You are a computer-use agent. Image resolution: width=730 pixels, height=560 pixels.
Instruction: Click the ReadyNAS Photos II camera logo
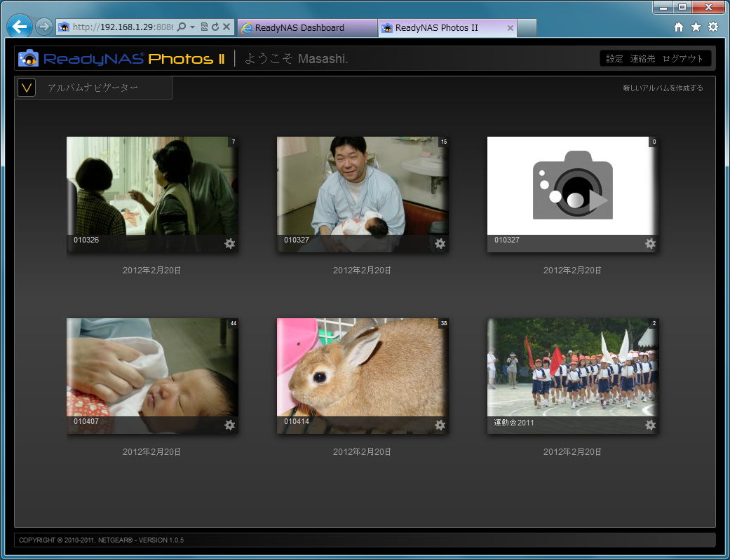[29, 58]
